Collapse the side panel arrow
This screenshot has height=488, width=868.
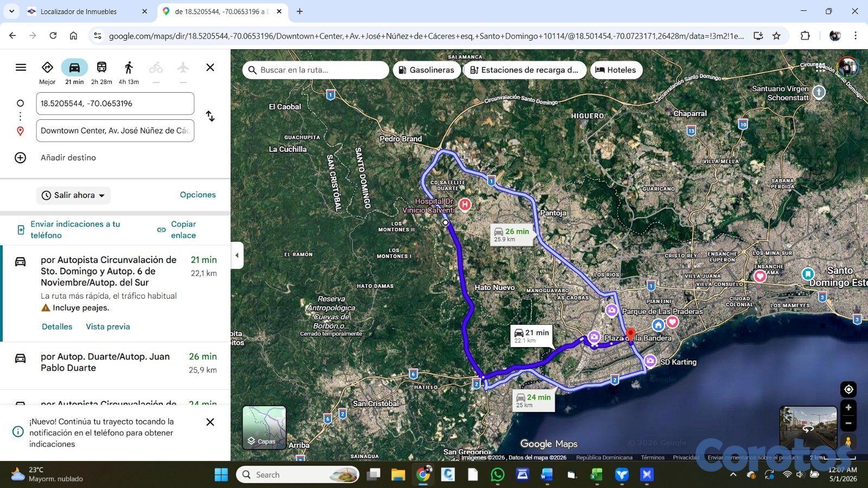point(237,255)
